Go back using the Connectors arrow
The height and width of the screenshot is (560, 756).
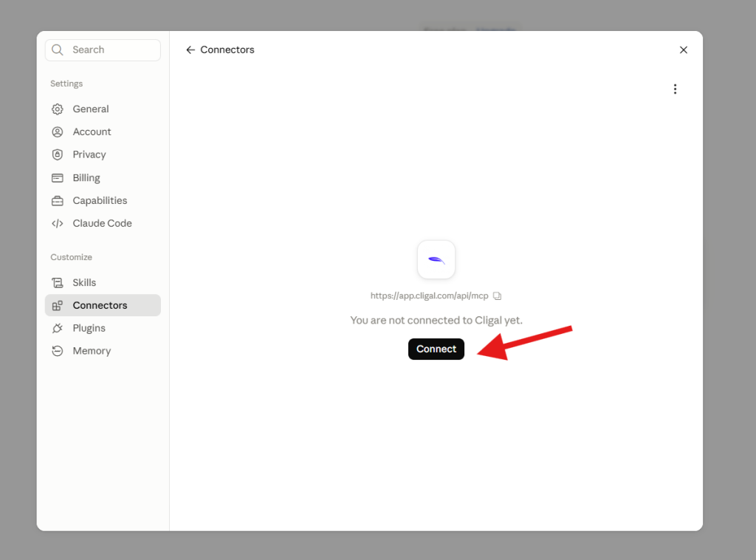point(190,49)
